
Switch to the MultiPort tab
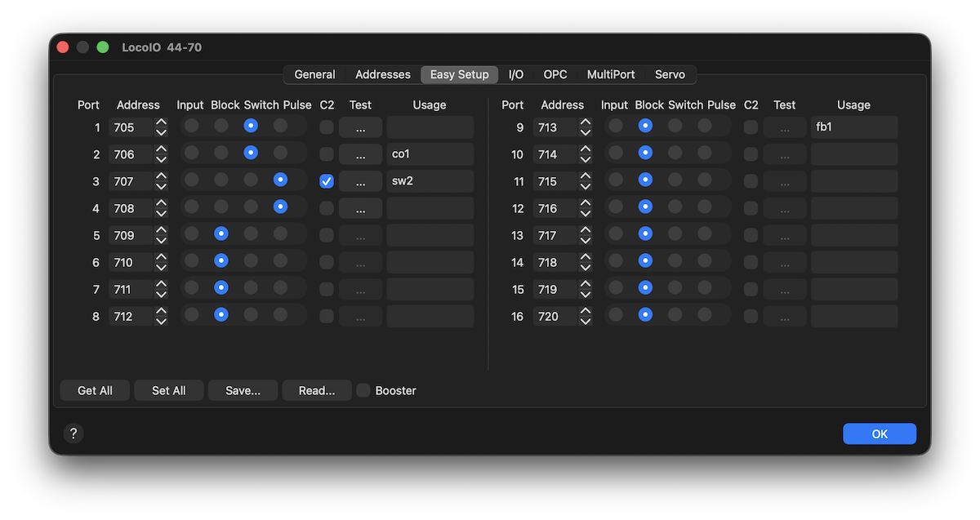(x=611, y=74)
